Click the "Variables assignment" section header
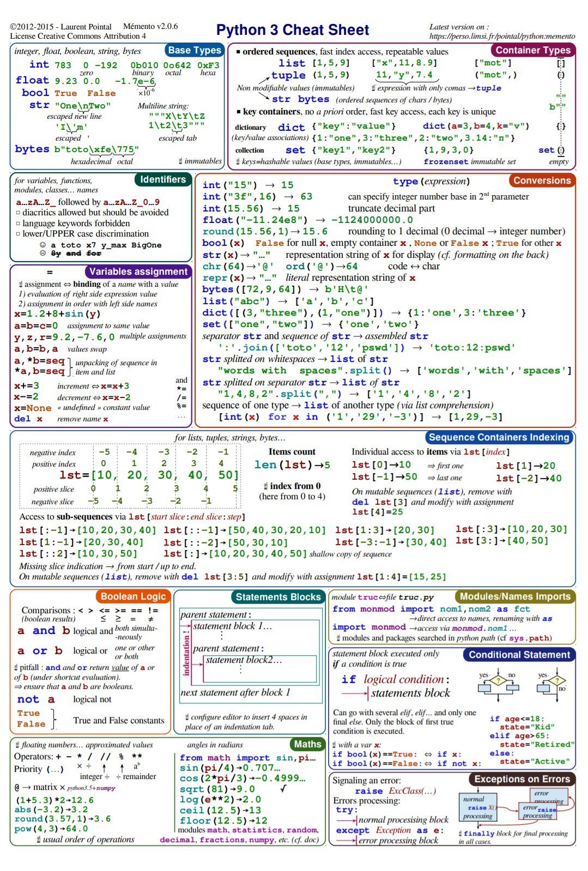This screenshot has width=588, height=871. pyautogui.click(x=138, y=271)
